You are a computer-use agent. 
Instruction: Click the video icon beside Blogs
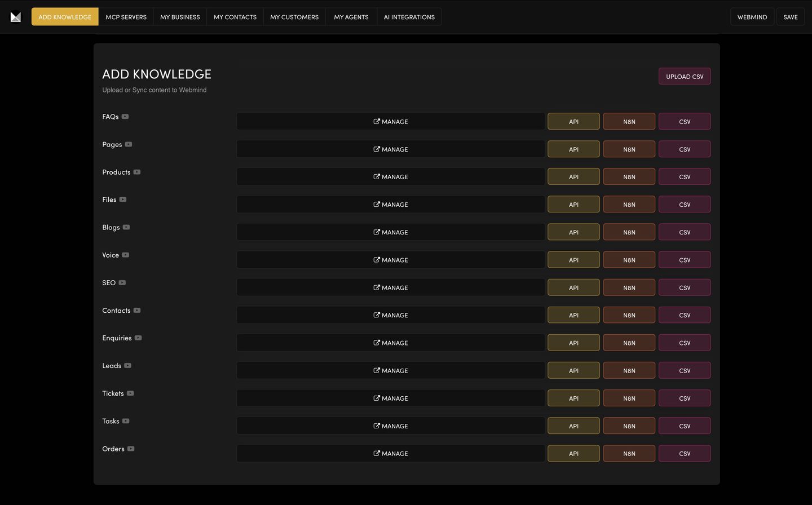tap(126, 227)
